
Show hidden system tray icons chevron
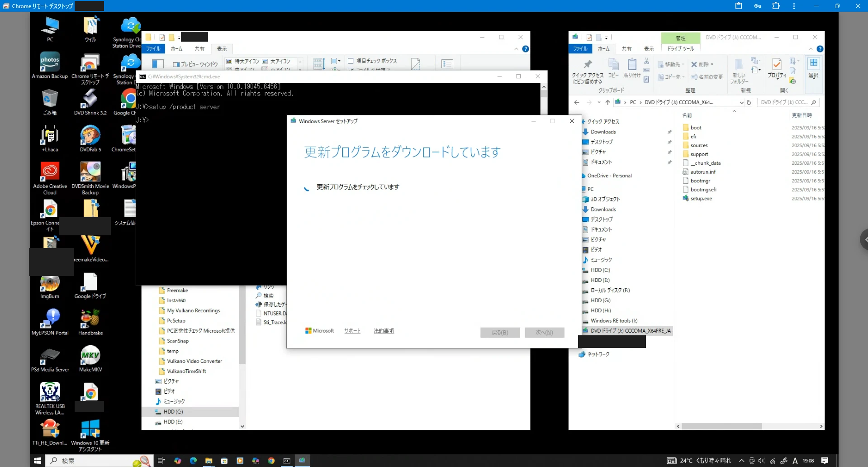coord(741,461)
